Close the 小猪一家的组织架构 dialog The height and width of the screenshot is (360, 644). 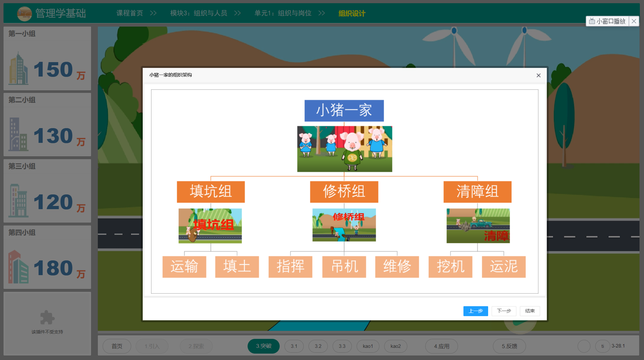tap(538, 75)
